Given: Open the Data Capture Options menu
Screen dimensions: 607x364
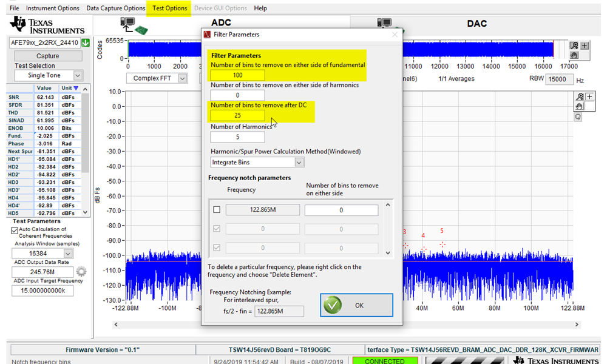Looking at the screenshot, I should click(115, 8).
